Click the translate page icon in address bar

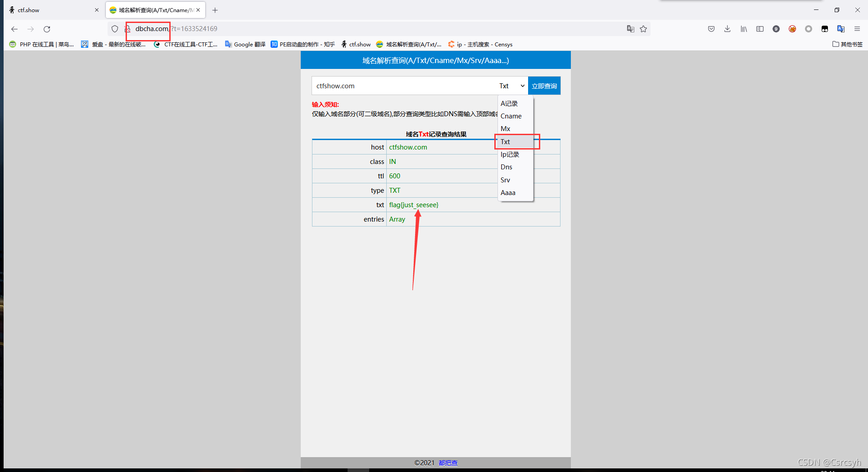tap(630, 29)
